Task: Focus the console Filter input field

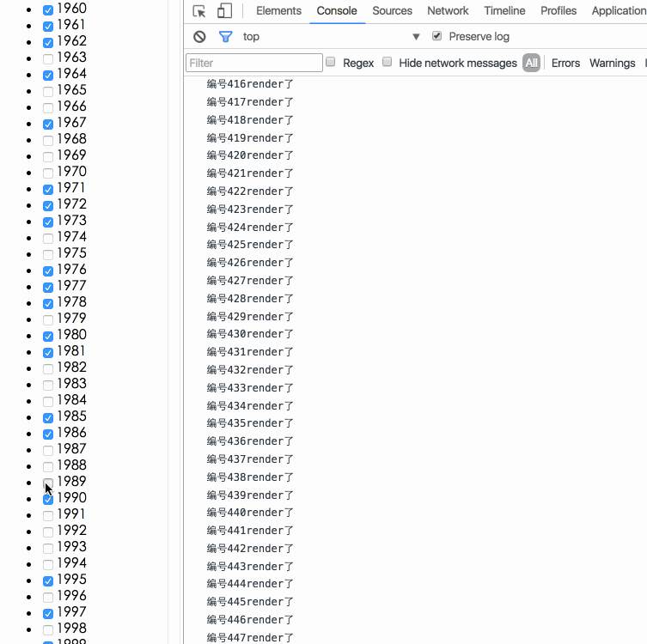Action: pos(254,63)
